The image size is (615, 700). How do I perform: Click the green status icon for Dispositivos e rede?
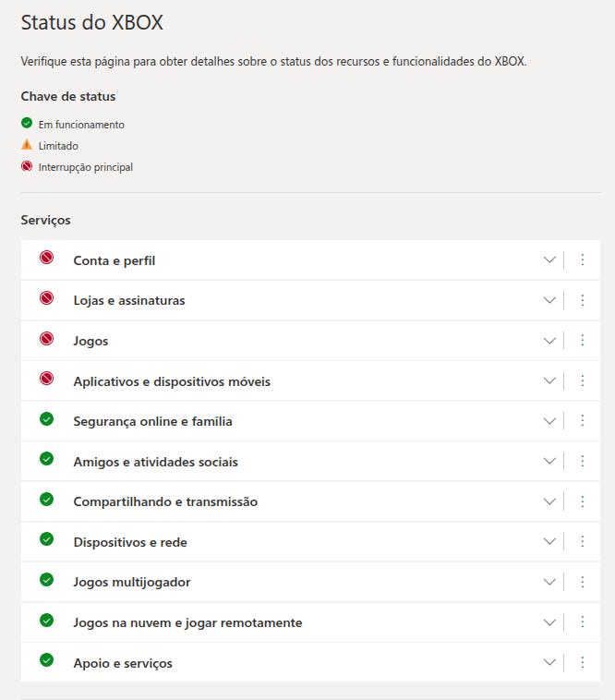pyautogui.click(x=46, y=539)
